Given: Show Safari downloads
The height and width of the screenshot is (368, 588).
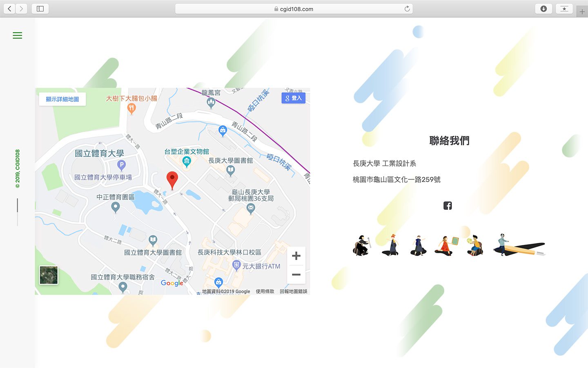Looking at the screenshot, I should [x=543, y=9].
